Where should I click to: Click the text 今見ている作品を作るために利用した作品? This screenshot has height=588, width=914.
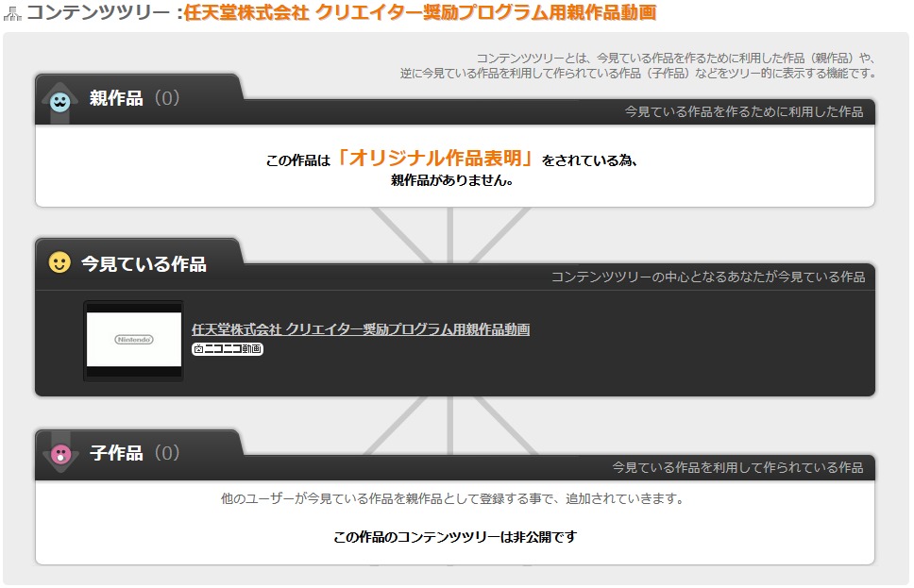coord(744,111)
